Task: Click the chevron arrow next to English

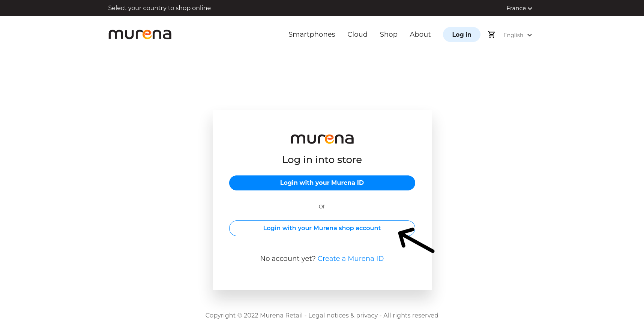Action: 530,35
